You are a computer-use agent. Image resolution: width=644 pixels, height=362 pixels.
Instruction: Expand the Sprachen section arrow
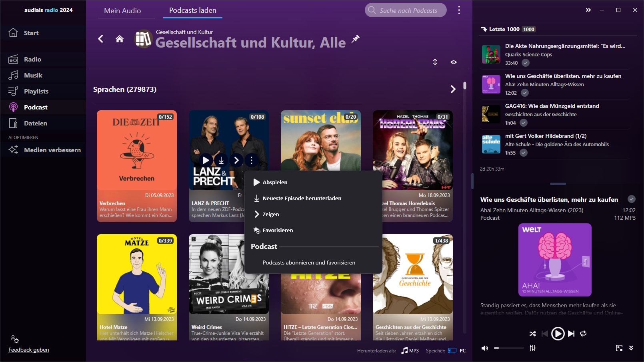pyautogui.click(x=453, y=89)
